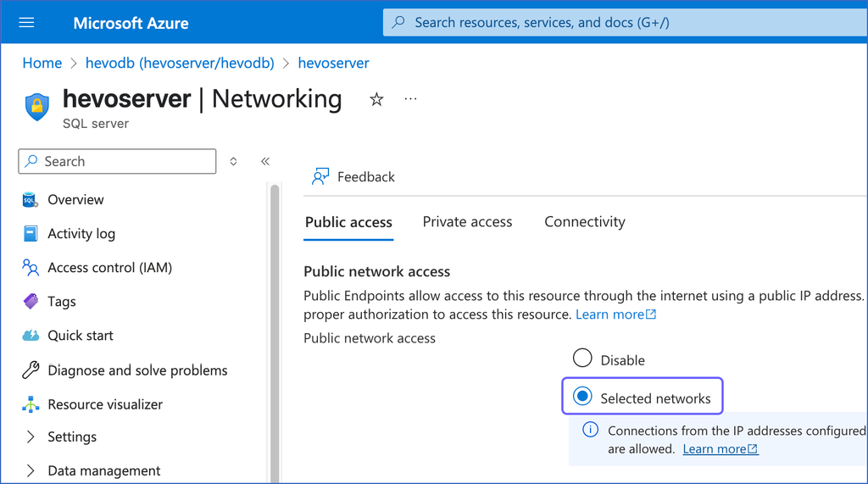This screenshot has width=868, height=484.
Task: Open the more options ellipsis menu
Action: click(x=410, y=99)
